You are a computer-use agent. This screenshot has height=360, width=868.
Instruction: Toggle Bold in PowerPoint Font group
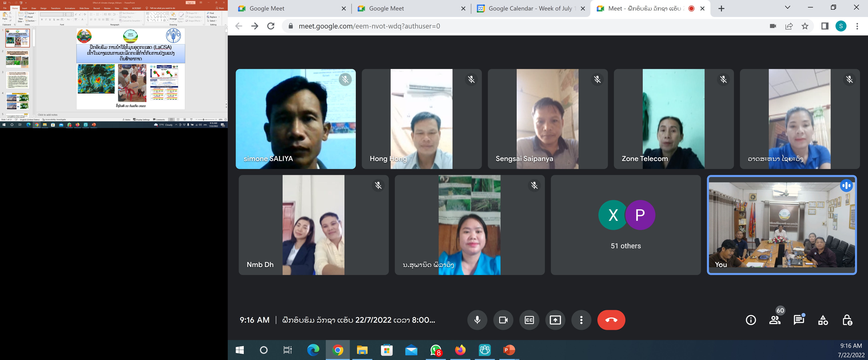42,19
